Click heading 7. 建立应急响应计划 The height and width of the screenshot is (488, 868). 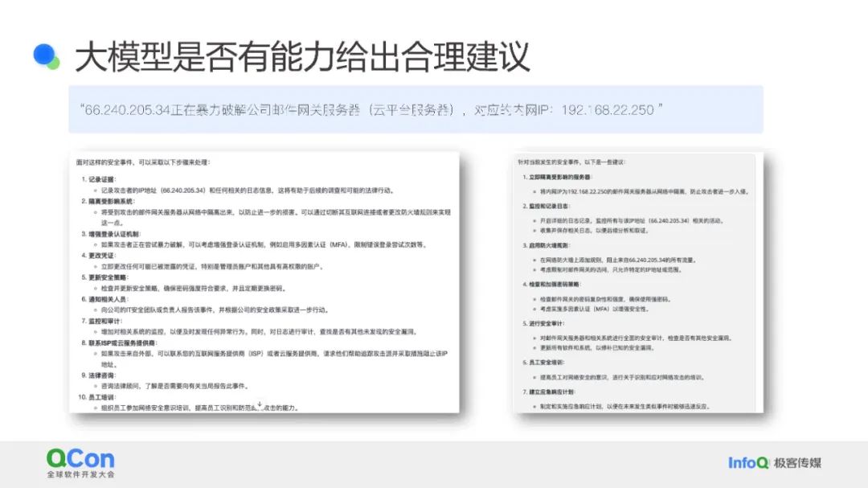point(549,392)
